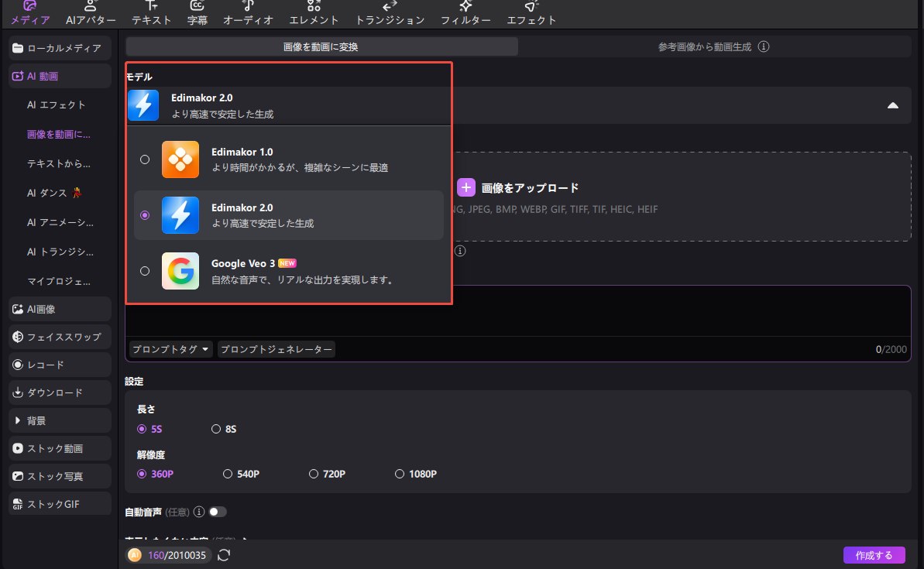Viewport: 924px width, 569px height.
Task: Collapse the model dropdown with up arrow
Action: (x=893, y=105)
